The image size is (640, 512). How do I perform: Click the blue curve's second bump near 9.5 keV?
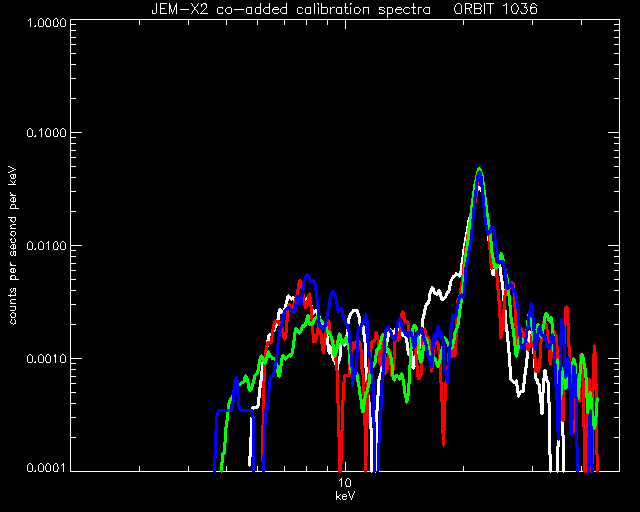click(x=333, y=292)
